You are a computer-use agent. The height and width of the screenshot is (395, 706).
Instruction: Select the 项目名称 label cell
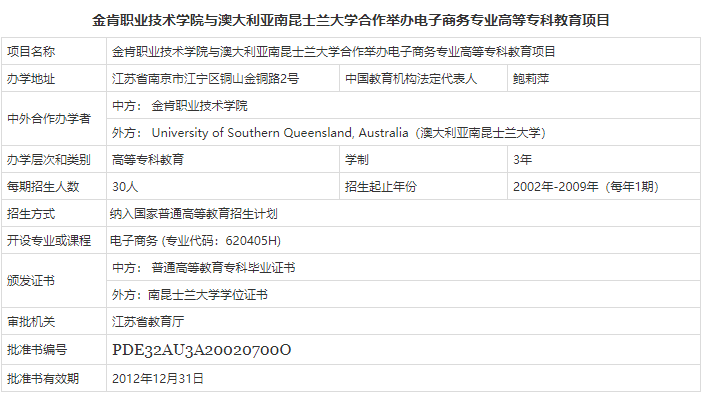click(54, 51)
